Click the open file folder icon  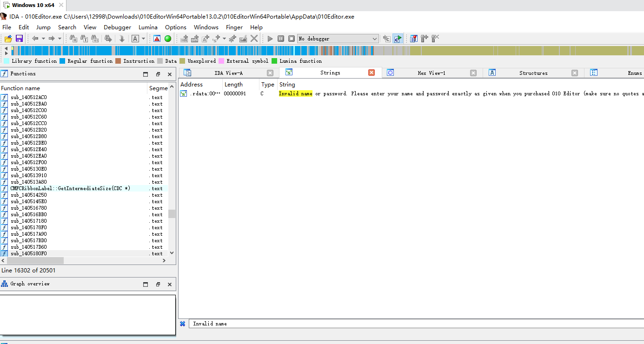point(8,39)
